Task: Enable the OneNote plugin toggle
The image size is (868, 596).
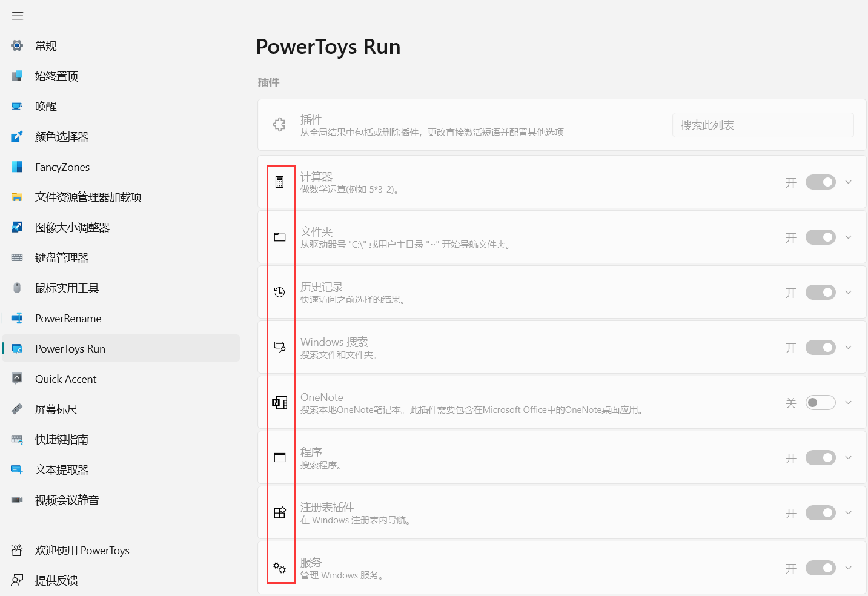Action: tap(821, 402)
